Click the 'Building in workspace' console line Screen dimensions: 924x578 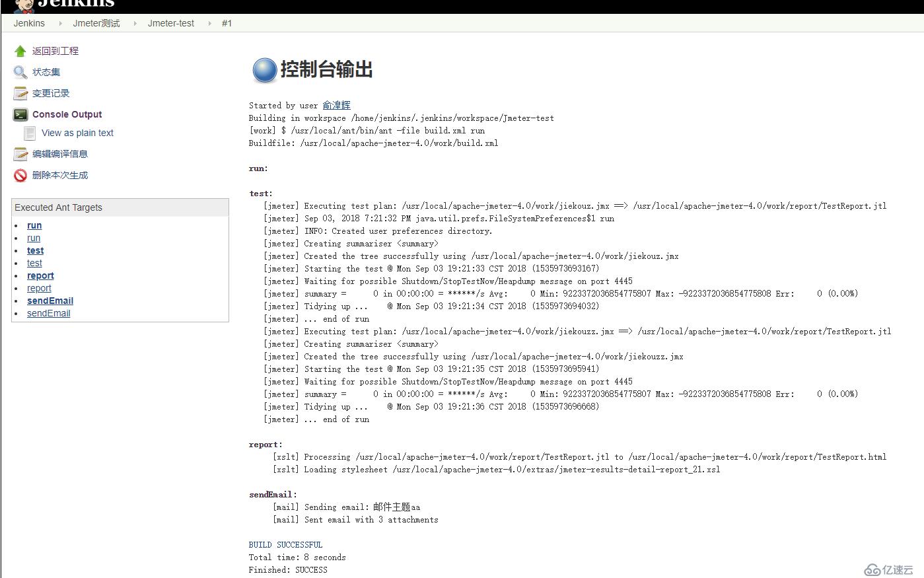pyautogui.click(x=402, y=118)
